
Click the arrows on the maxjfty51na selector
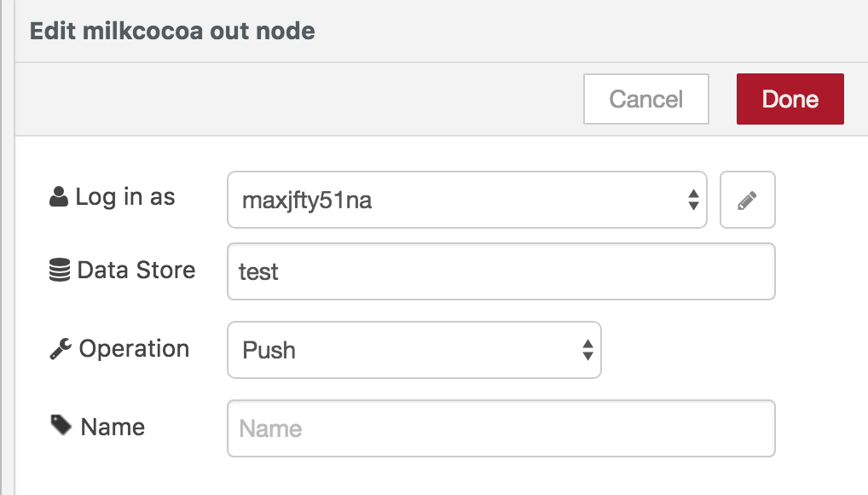tap(693, 201)
